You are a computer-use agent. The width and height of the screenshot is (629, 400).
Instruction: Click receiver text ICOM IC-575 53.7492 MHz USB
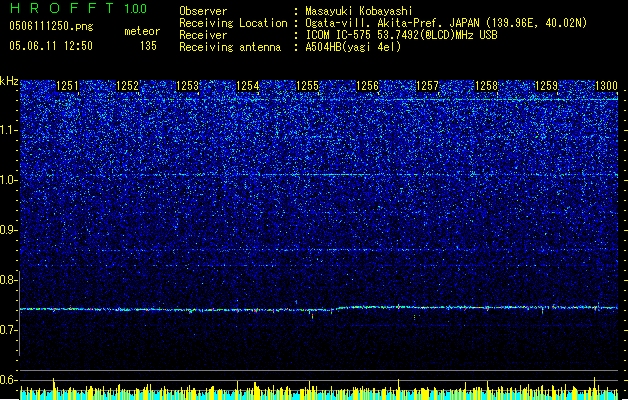[402, 35]
